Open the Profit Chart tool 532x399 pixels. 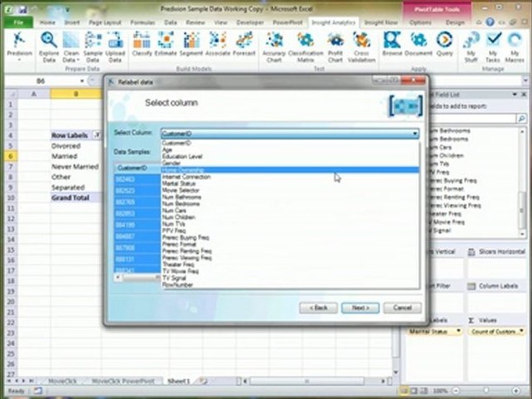335,47
